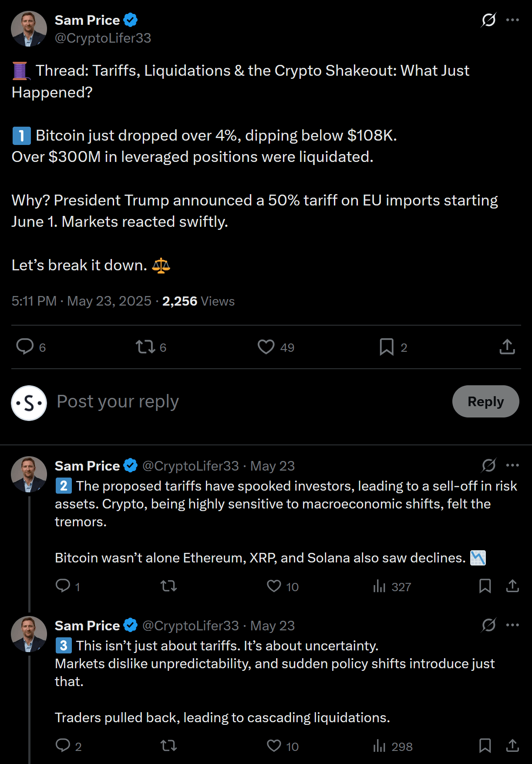Open replies on the main post
532x764 pixels.
coord(25,347)
